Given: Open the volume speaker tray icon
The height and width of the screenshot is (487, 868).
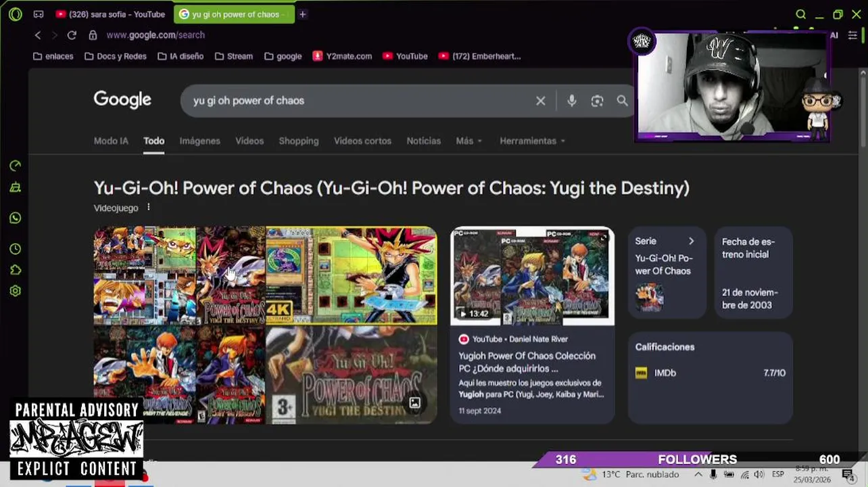Looking at the screenshot, I should click(759, 475).
